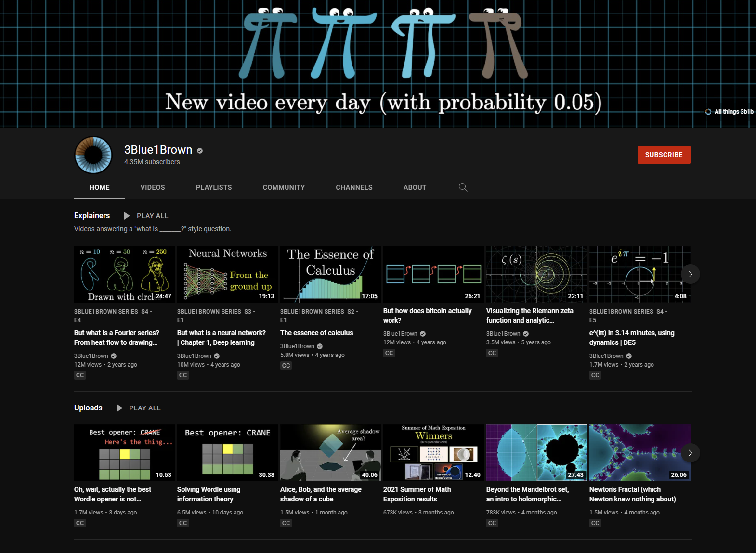The width and height of the screenshot is (756, 553).
Task: Click '3BLUE1BROWN SERIES S2 · E1' label
Action: pos(319,316)
